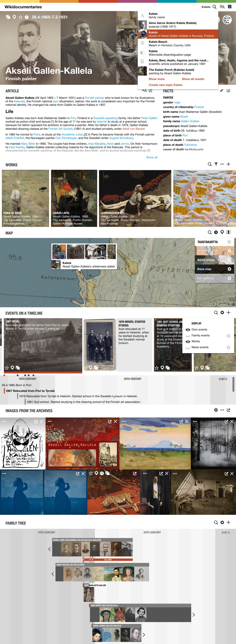
Task: Expand Aino Kirsti Gallen-Kallela row right chevron
Action: click(193, 615)
